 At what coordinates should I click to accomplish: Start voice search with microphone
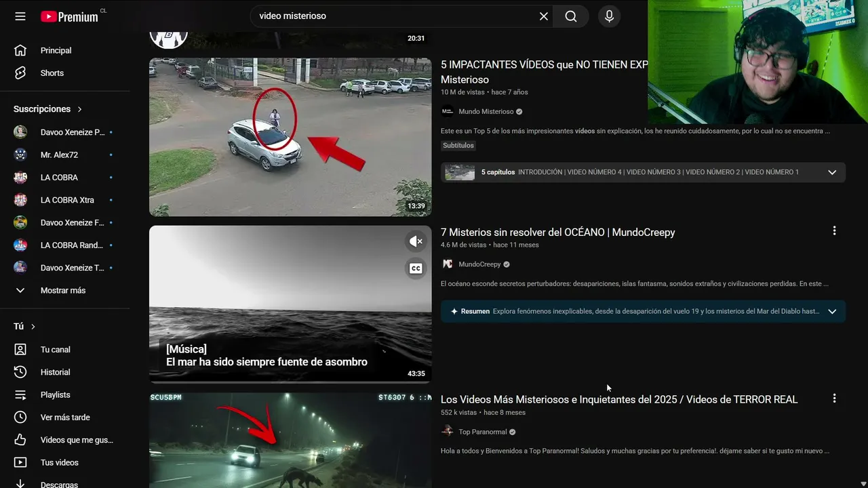coord(609,16)
